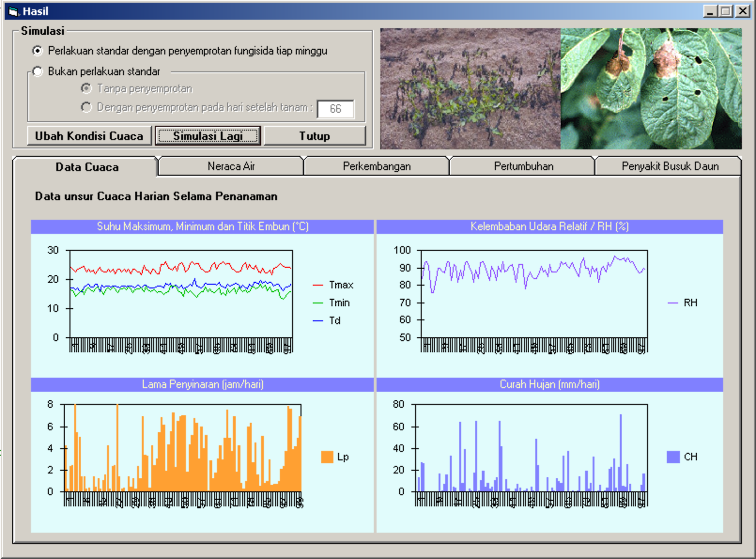Click the spraying day input field showing 66
This screenshot has height=559, width=756.
(335, 109)
